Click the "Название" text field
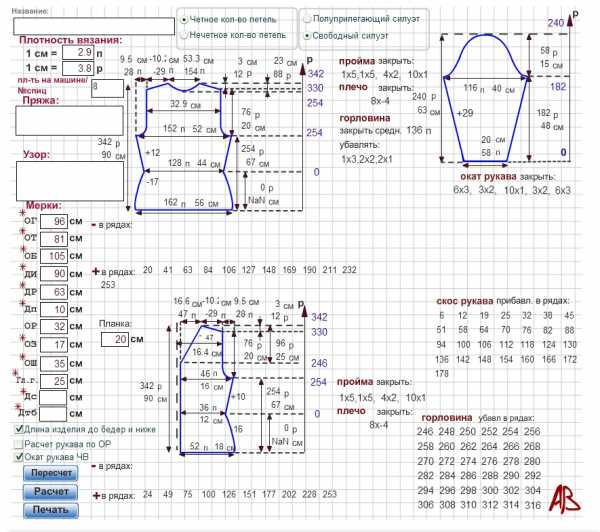The width and height of the screenshot is (600, 532). click(x=93, y=25)
